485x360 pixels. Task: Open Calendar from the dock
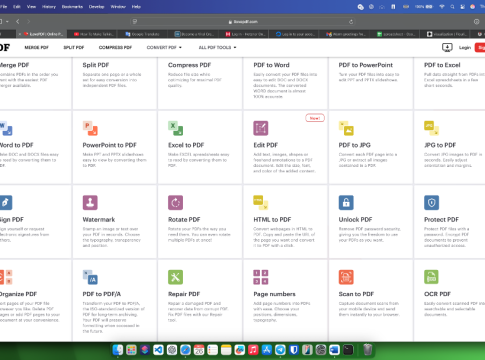point(199,350)
